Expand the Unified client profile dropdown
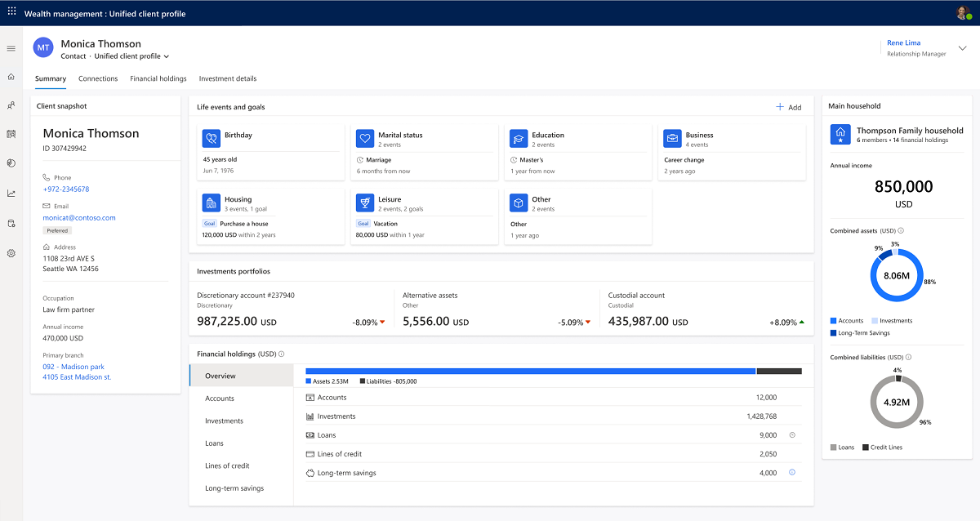The width and height of the screenshot is (980, 521). (x=167, y=57)
